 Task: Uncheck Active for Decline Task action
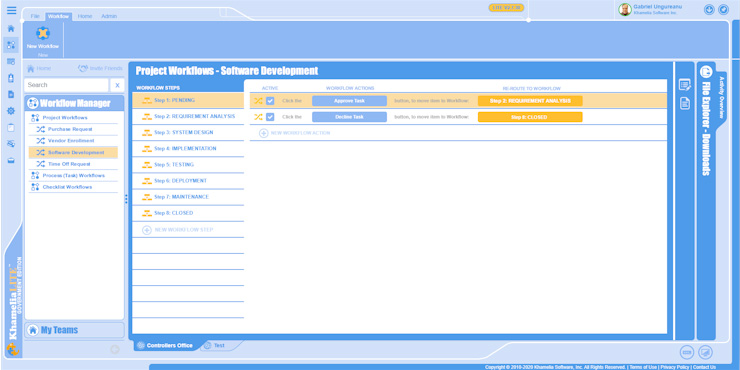tap(270, 117)
